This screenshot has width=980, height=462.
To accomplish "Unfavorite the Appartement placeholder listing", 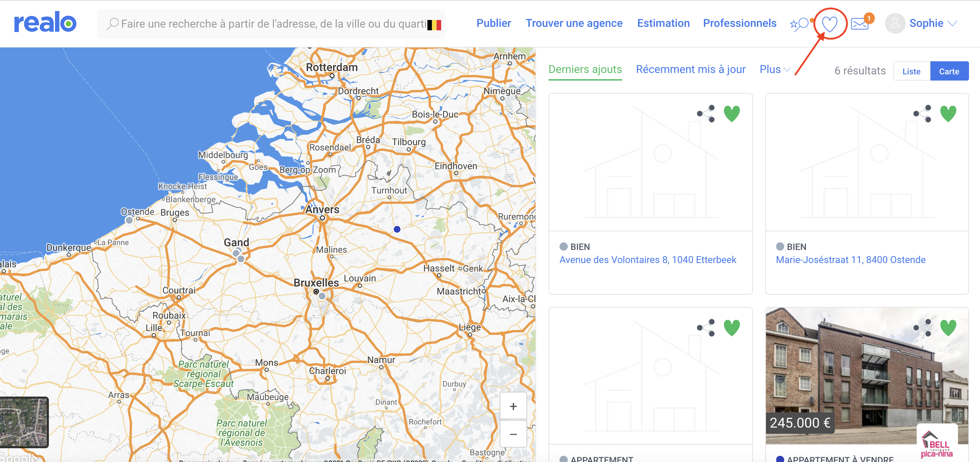I will coord(732,327).
